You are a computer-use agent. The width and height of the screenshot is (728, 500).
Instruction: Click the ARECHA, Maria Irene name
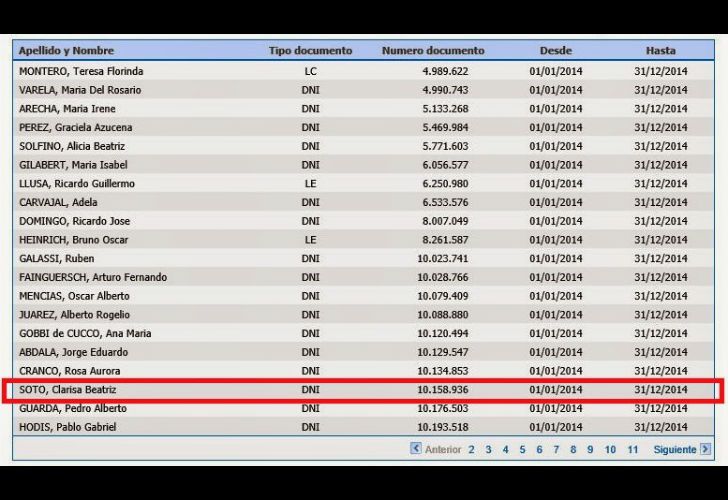(67, 109)
